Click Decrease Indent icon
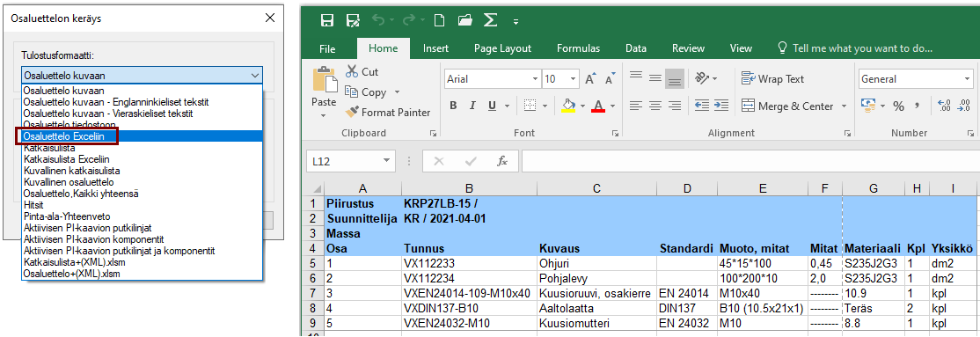Screen dimensions: 980x337 (703, 106)
